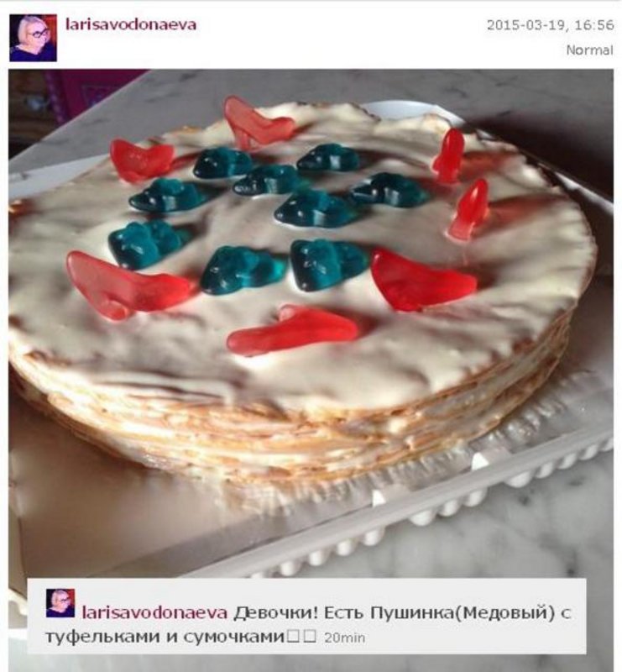The image size is (622, 672).
Task: Click the largest red shoe candy on the cake's left side
Action: point(128,285)
